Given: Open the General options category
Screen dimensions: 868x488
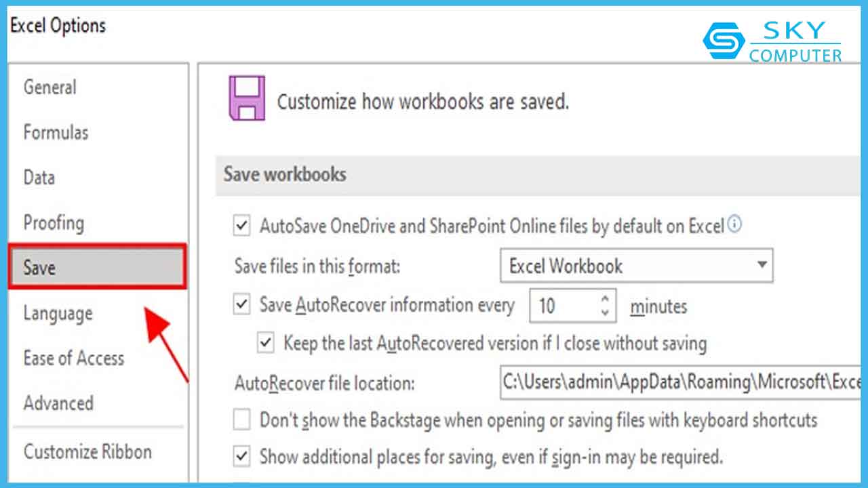Looking at the screenshot, I should coord(50,87).
